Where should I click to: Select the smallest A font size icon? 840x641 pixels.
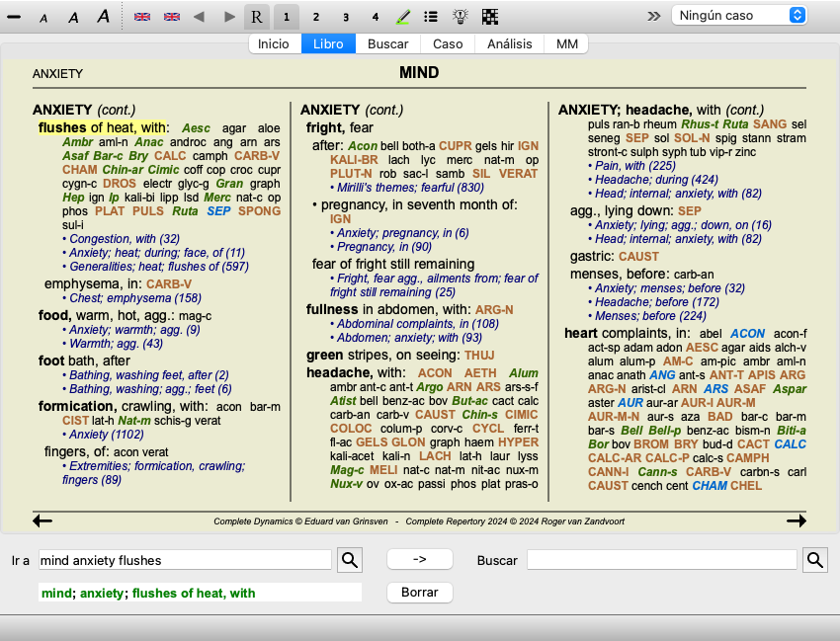pos(43,18)
